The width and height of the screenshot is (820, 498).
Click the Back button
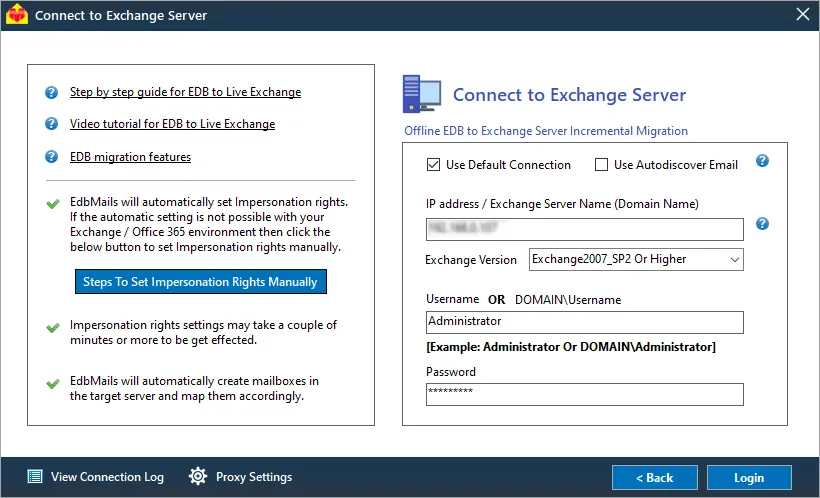655,478
